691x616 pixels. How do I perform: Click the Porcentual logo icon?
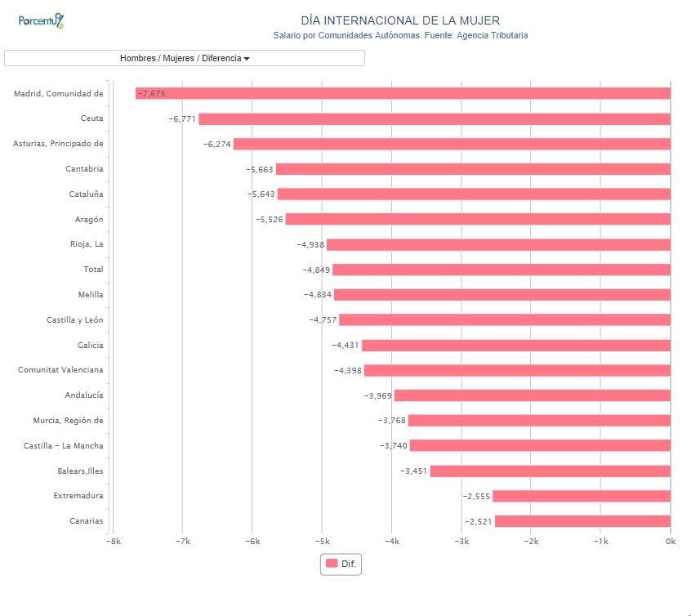pos(41,20)
